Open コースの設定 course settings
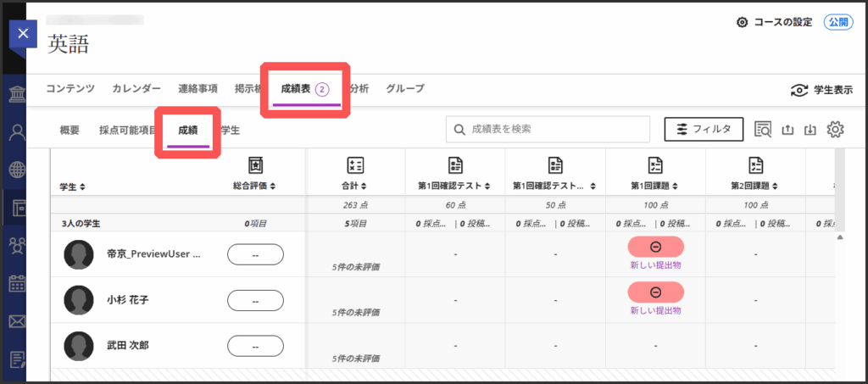The image size is (868, 384). [774, 22]
